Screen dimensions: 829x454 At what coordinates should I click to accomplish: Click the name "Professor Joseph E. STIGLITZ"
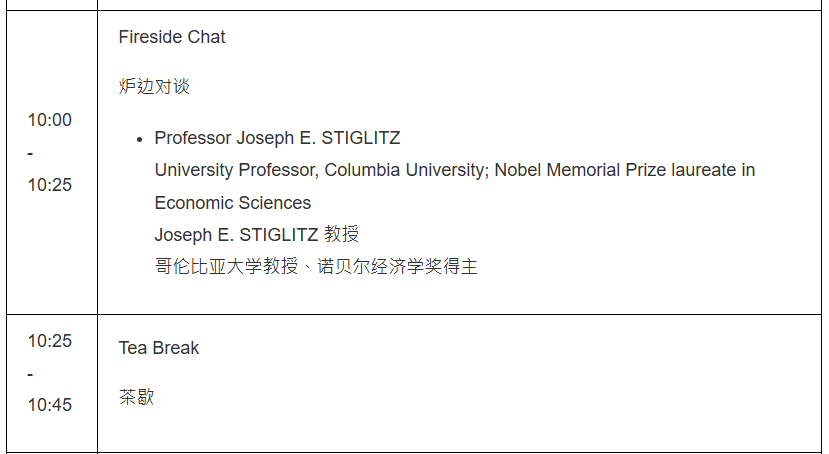[x=277, y=138]
